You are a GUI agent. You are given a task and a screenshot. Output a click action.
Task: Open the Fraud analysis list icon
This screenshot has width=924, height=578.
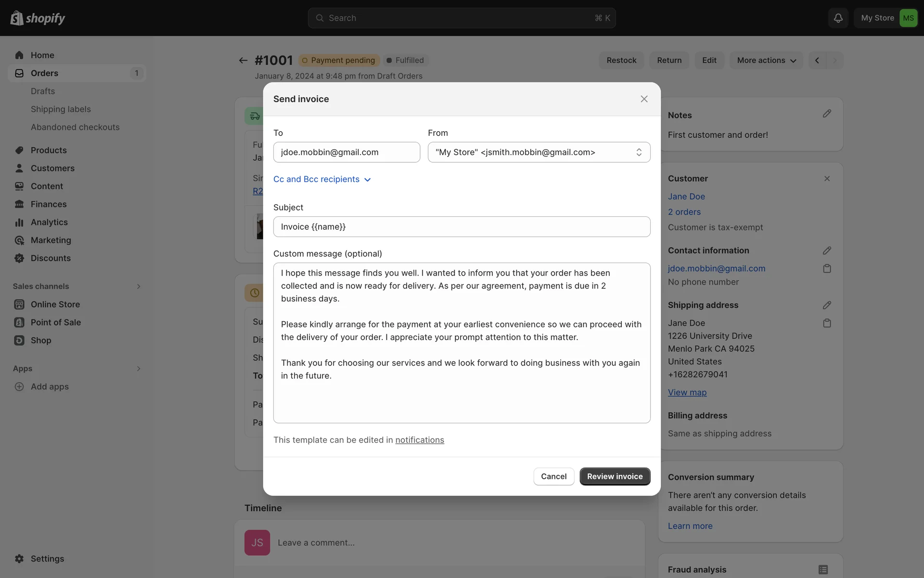coord(823,569)
